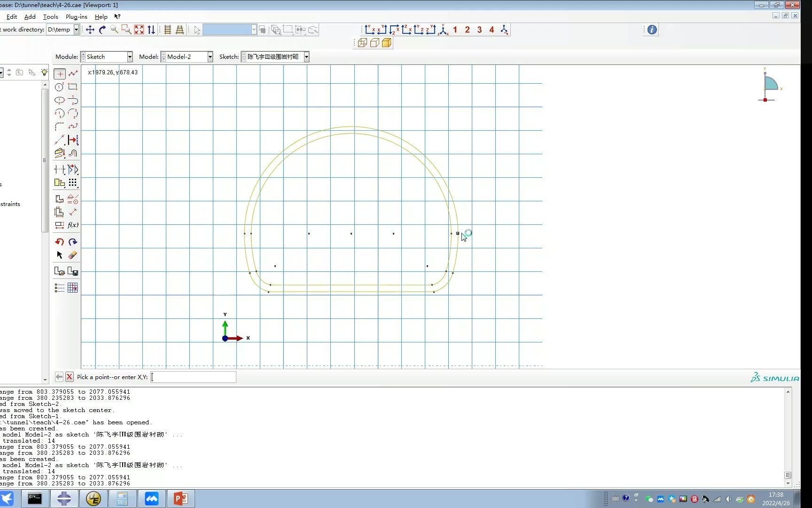The width and height of the screenshot is (812, 508).
Task: Open the Add menu
Action: (x=30, y=17)
